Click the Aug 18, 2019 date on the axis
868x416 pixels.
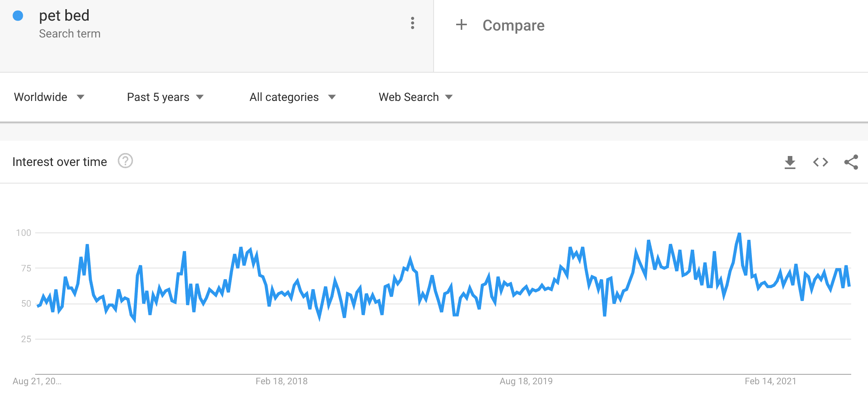pyautogui.click(x=526, y=381)
